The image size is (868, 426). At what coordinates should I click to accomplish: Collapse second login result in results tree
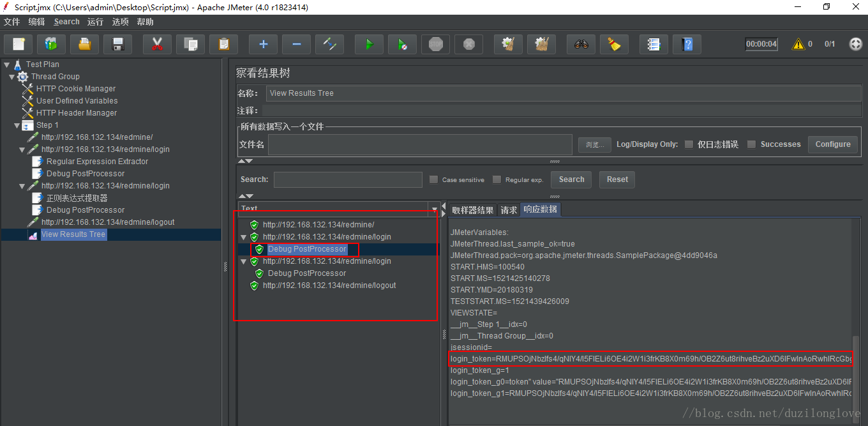243,261
